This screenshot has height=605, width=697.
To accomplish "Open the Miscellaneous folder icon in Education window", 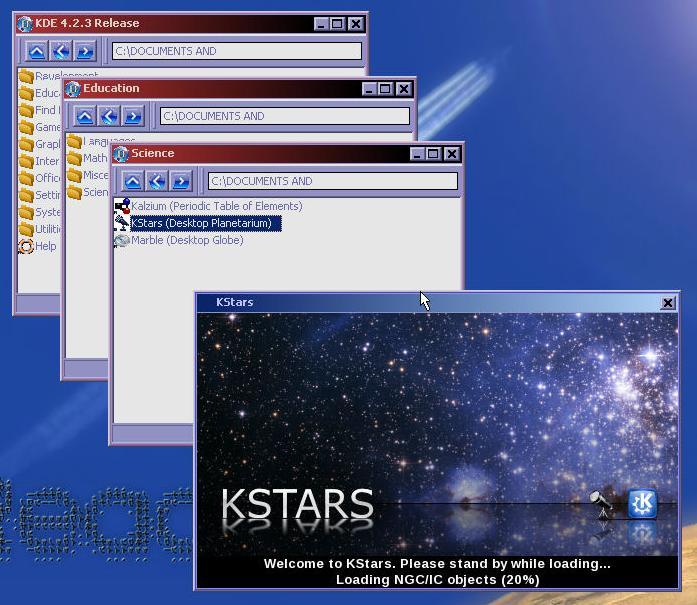I will coord(74,175).
